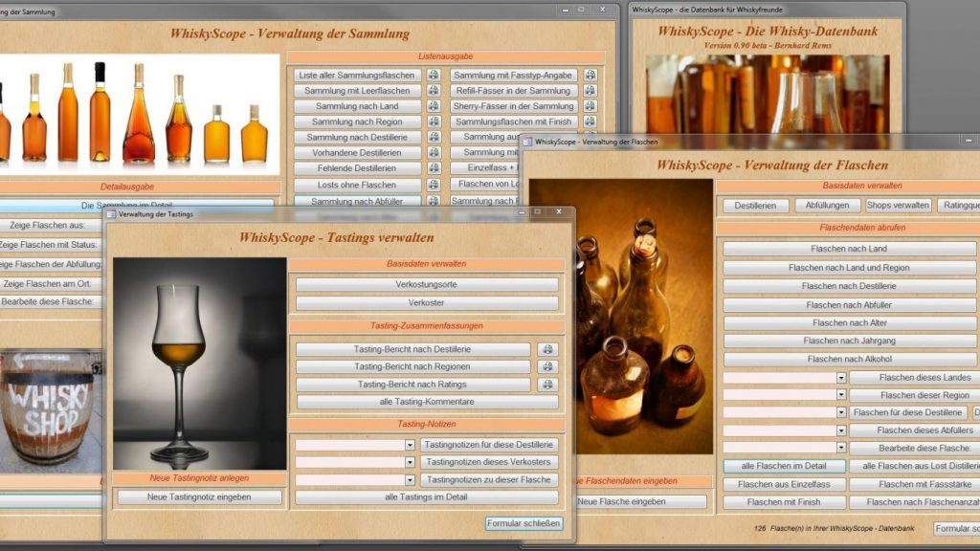
Task: Click printer icon beside Sammlung nach Land
Action: [434, 106]
